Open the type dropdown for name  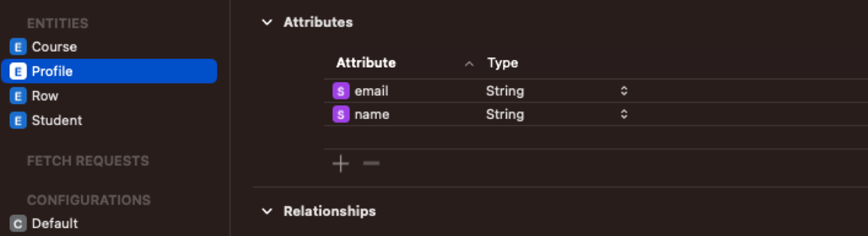coord(624,114)
